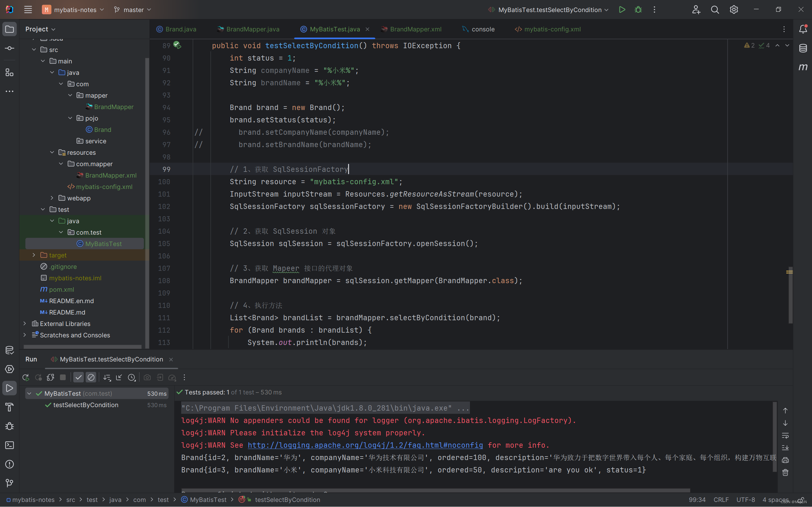Toggle the Show Ignored tests filter
Image resolution: width=812 pixels, height=507 pixels.
click(x=91, y=378)
